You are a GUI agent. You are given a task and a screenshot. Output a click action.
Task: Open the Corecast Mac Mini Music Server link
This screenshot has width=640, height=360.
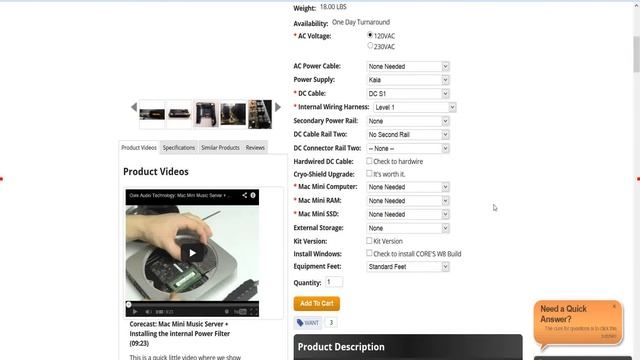click(180, 333)
